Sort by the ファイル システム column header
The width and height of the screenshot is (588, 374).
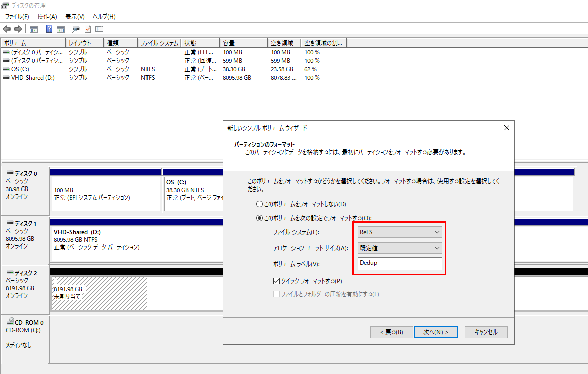[x=160, y=43]
